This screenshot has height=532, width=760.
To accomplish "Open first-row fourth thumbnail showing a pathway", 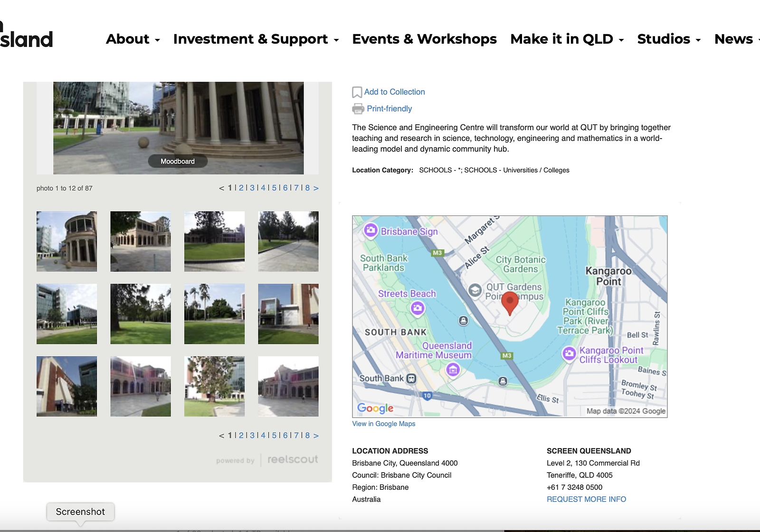I will coord(288,241).
